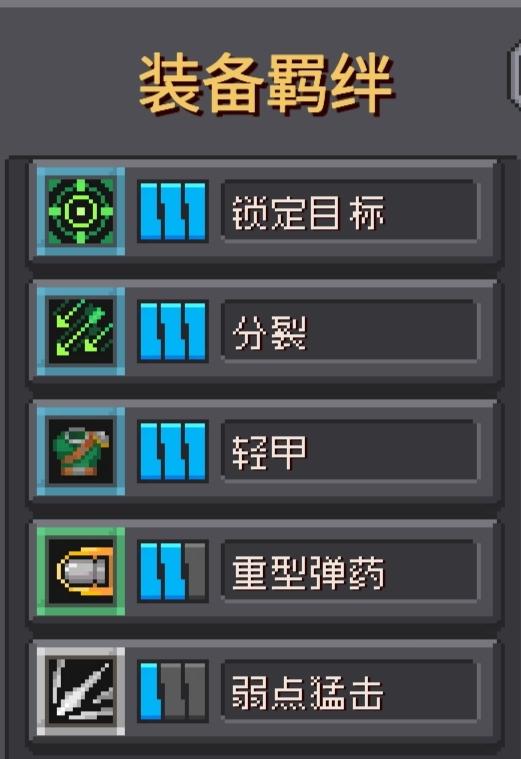Image resolution: width=521 pixels, height=759 pixels.
Task: Click the 分裂 green arrows icon
Action: [81, 331]
